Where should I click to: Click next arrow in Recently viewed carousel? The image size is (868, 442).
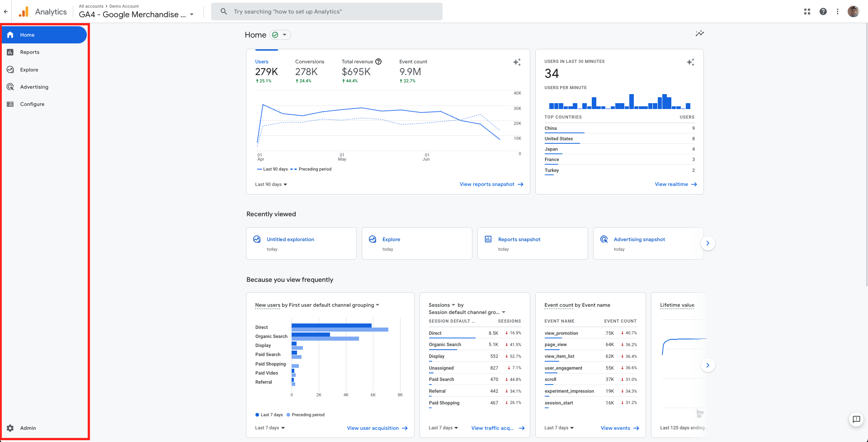pos(708,243)
